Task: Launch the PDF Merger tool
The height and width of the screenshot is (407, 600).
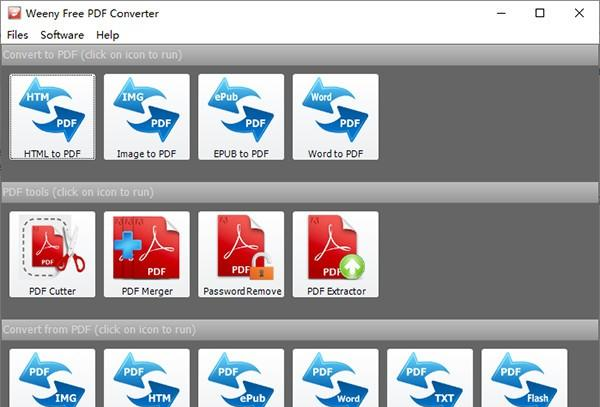Action: (147, 254)
